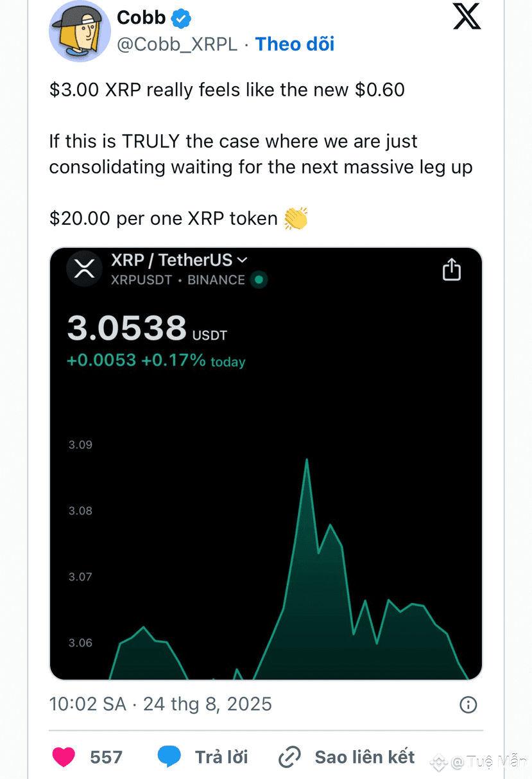Click Cobb's profile avatar
This screenshot has height=779, width=532.
coord(80,31)
